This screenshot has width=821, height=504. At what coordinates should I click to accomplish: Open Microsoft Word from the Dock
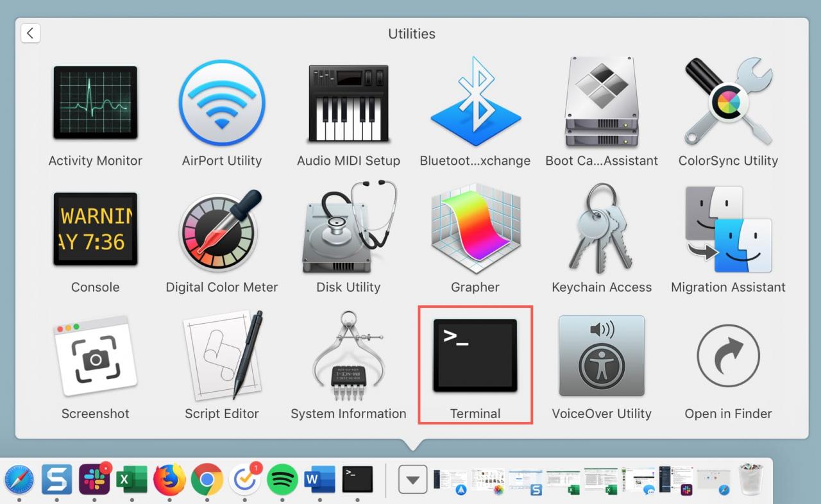click(319, 480)
